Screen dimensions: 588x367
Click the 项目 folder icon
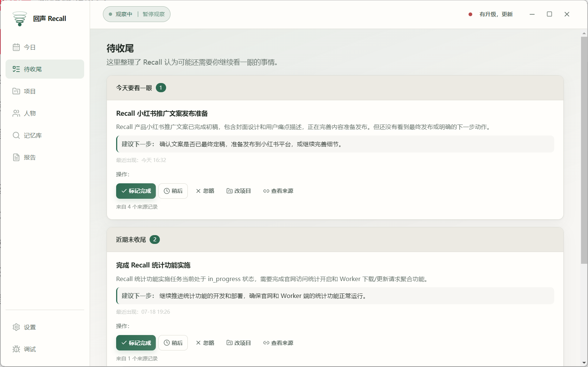coord(16,91)
